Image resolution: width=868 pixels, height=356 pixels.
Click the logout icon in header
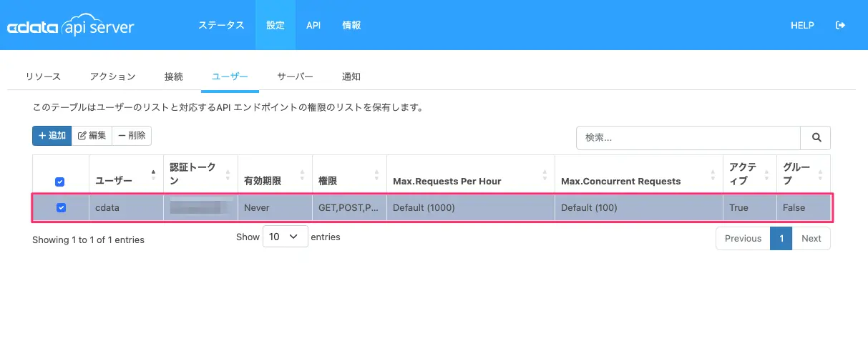pos(840,25)
